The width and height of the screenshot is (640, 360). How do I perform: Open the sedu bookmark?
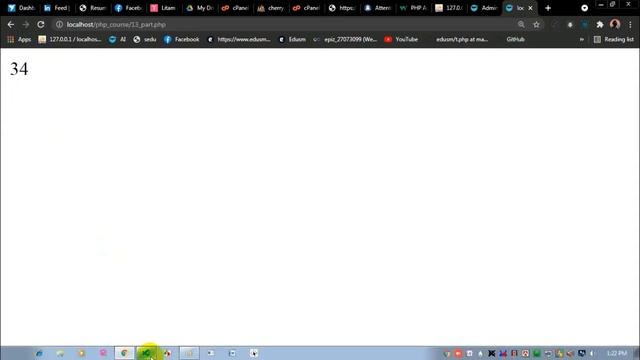[x=145, y=40]
